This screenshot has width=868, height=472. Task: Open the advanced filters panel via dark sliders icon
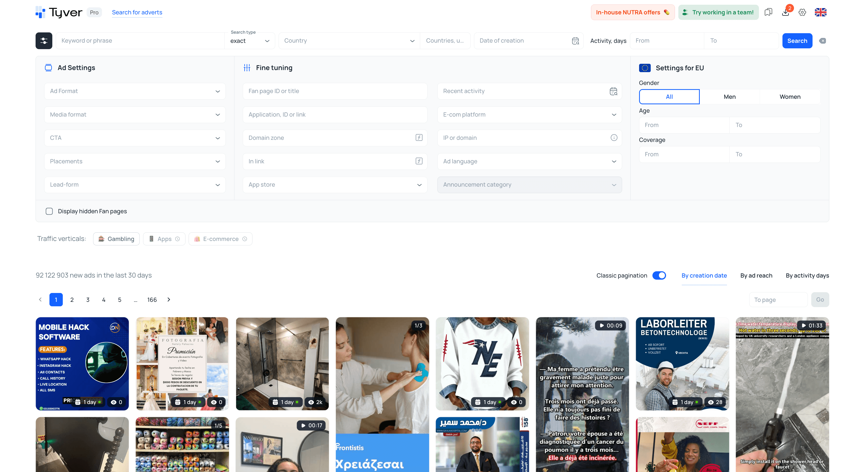click(44, 41)
